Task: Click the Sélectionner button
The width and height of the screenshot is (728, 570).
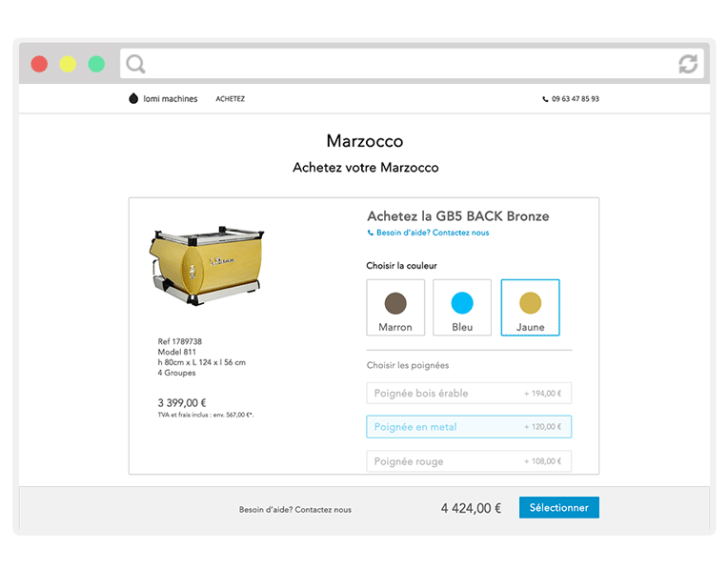Action: [559, 507]
